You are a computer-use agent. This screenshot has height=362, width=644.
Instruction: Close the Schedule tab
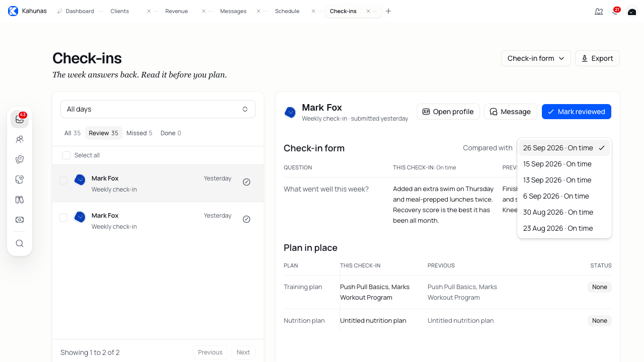coord(313,11)
